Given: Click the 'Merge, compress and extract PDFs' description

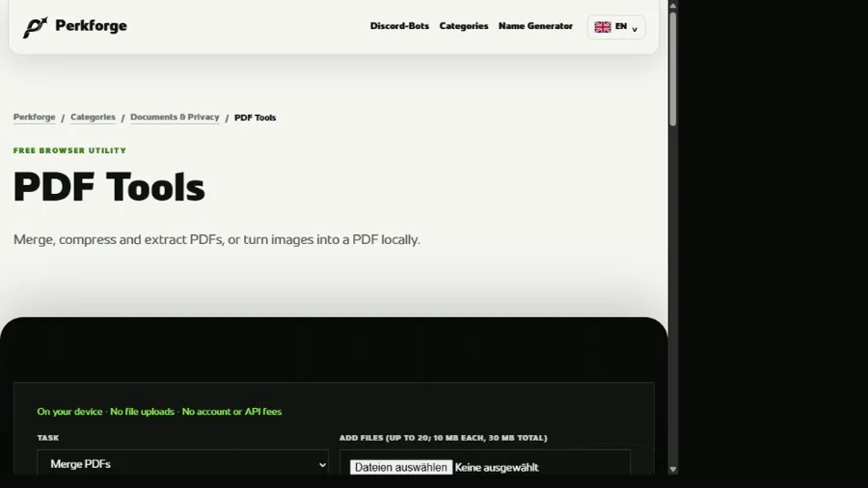Looking at the screenshot, I should [216, 239].
